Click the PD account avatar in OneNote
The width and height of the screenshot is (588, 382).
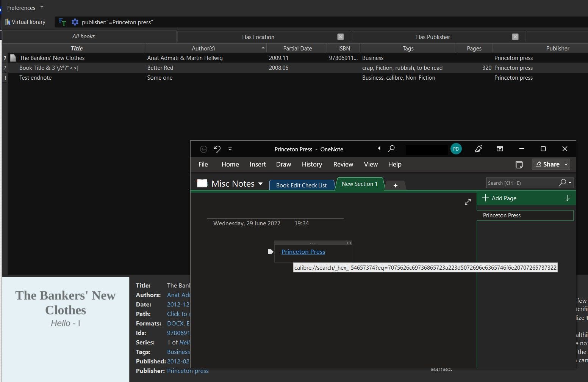(456, 149)
